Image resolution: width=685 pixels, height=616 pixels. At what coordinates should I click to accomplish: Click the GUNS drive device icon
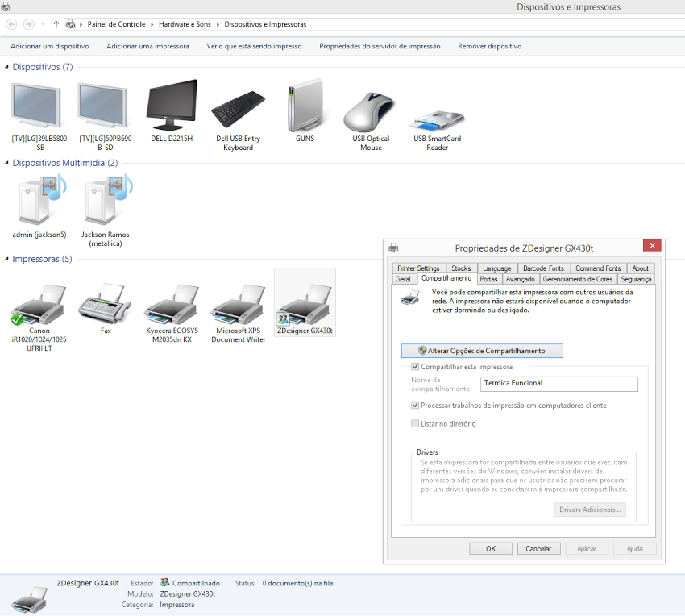click(305, 106)
